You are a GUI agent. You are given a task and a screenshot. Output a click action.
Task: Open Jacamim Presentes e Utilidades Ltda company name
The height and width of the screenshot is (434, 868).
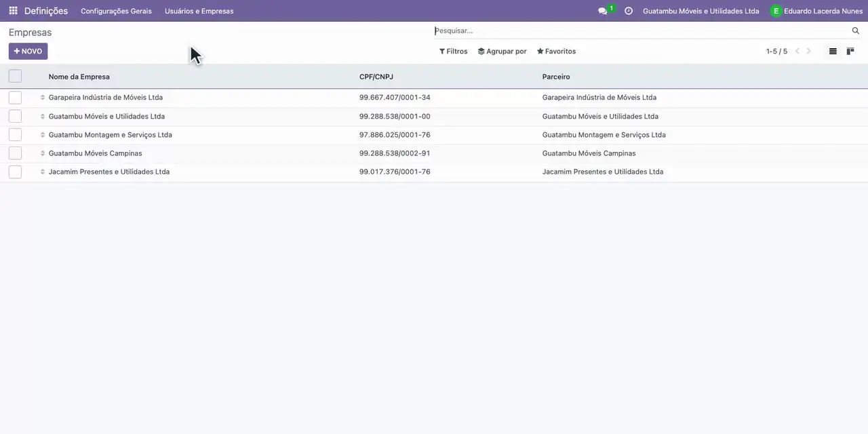click(109, 172)
